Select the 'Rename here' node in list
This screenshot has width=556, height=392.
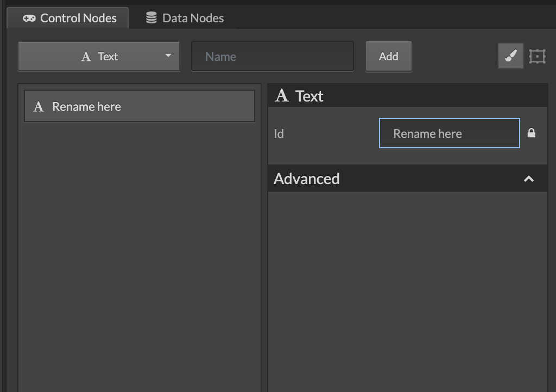tap(140, 106)
